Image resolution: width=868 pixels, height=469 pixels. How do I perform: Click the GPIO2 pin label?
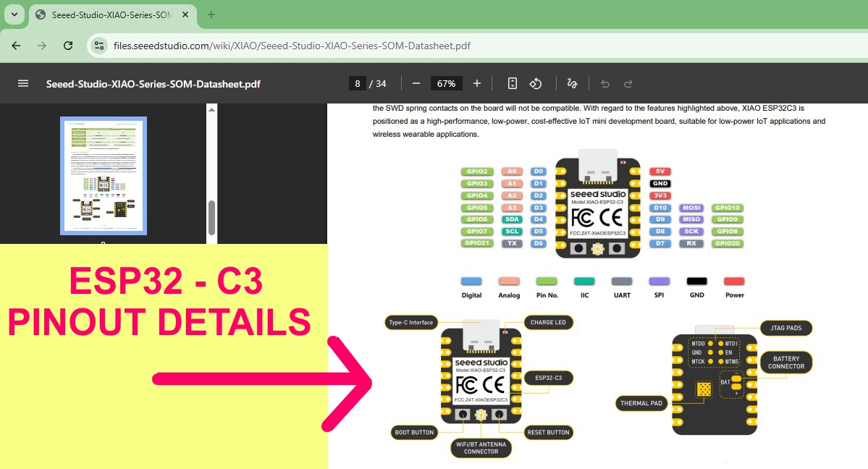476,172
